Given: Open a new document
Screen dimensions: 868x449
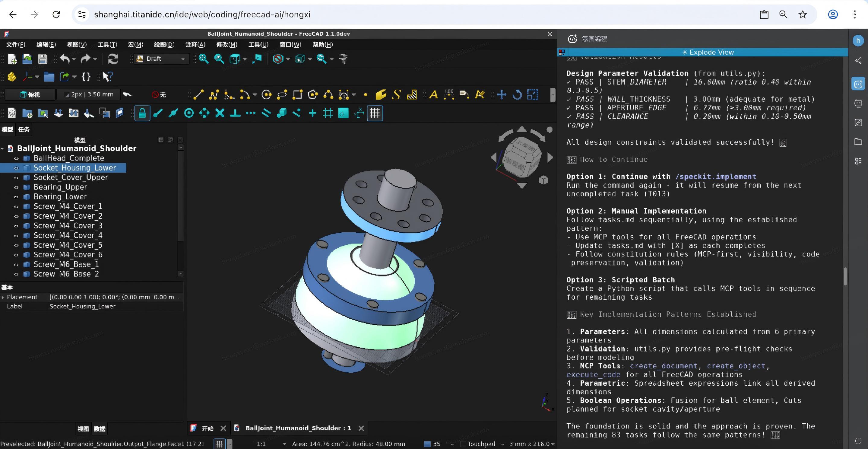Looking at the screenshot, I should click(x=12, y=59).
